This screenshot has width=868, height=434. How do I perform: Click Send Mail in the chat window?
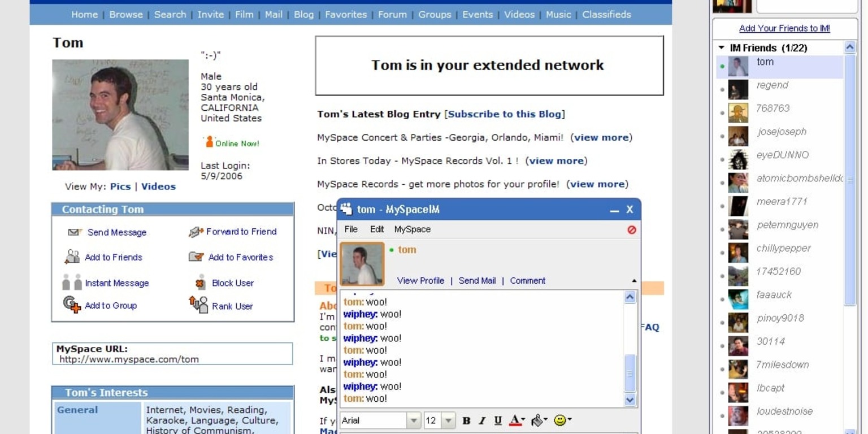pyautogui.click(x=477, y=281)
